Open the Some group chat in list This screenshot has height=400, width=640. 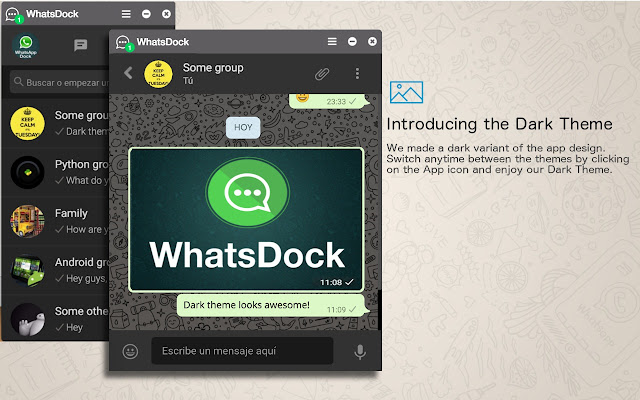coord(56,123)
